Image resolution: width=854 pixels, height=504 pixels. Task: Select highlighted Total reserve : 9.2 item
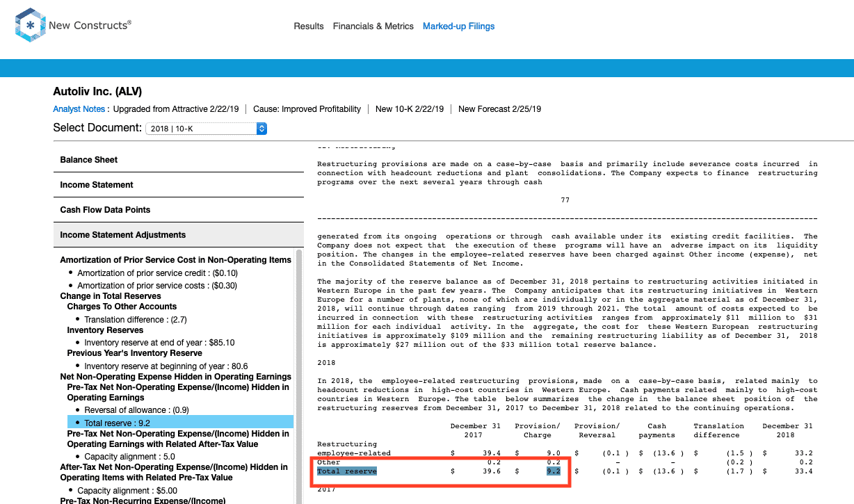click(180, 422)
